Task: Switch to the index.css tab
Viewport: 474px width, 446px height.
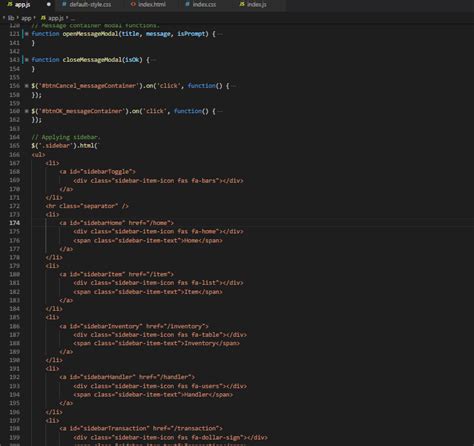Action: pos(201,5)
